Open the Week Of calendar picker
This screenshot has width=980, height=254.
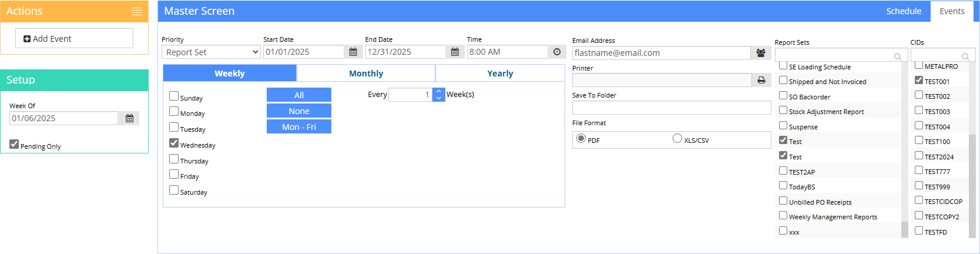click(129, 118)
